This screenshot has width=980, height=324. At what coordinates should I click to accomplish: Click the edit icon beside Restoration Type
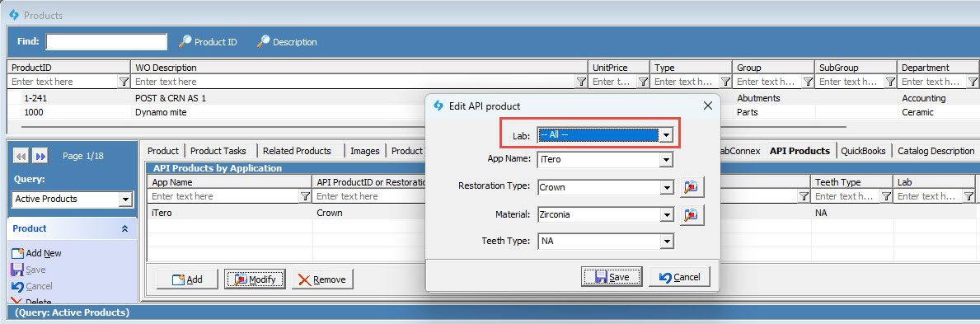tap(692, 186)
